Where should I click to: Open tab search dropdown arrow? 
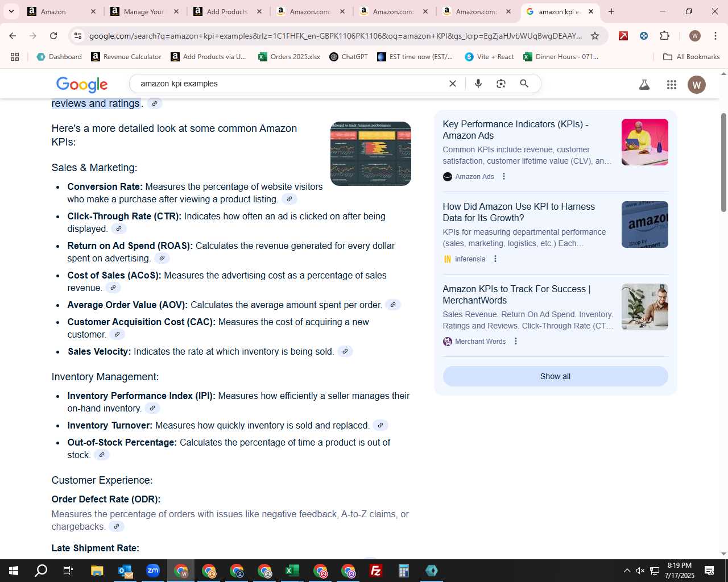point(11,11)
